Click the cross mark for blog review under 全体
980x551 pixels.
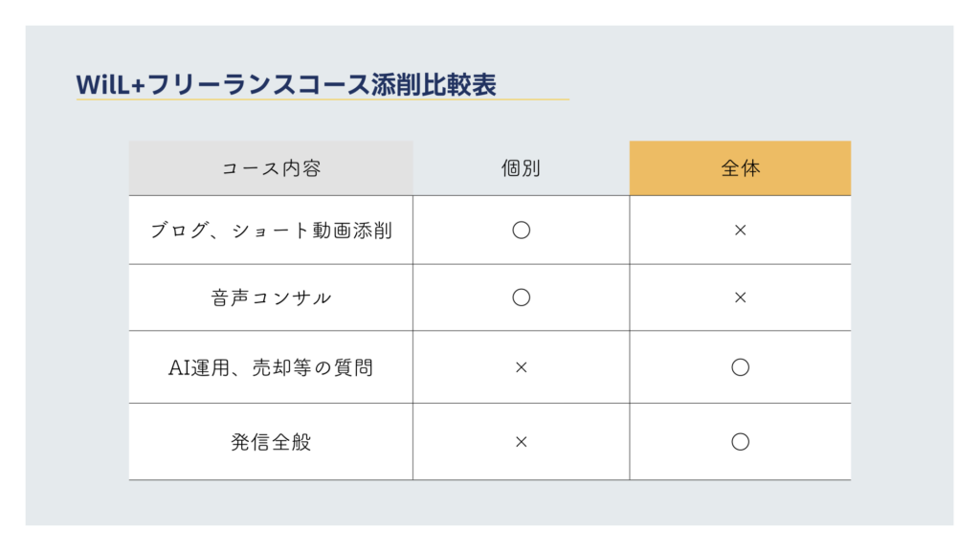tap(740, 230)
